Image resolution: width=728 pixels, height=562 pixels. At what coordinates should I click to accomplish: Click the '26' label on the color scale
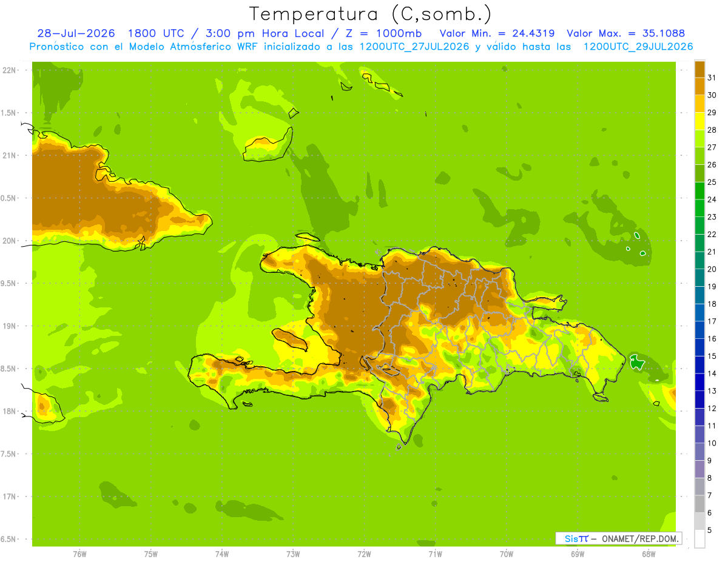coord(712,165)
